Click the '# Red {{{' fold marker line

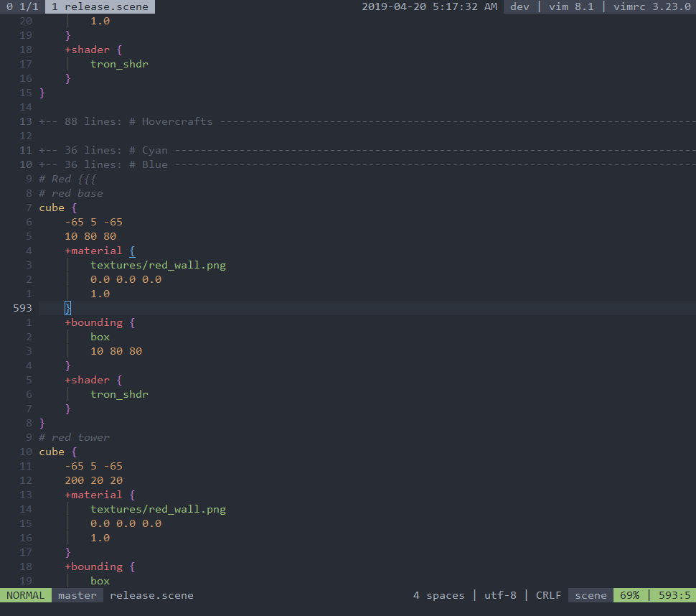pos(67,179)
